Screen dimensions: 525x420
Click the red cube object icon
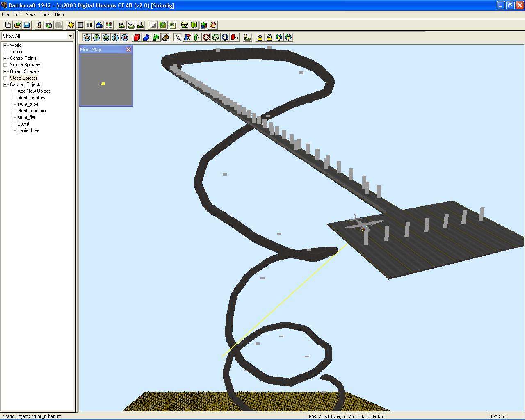(137, 37)
